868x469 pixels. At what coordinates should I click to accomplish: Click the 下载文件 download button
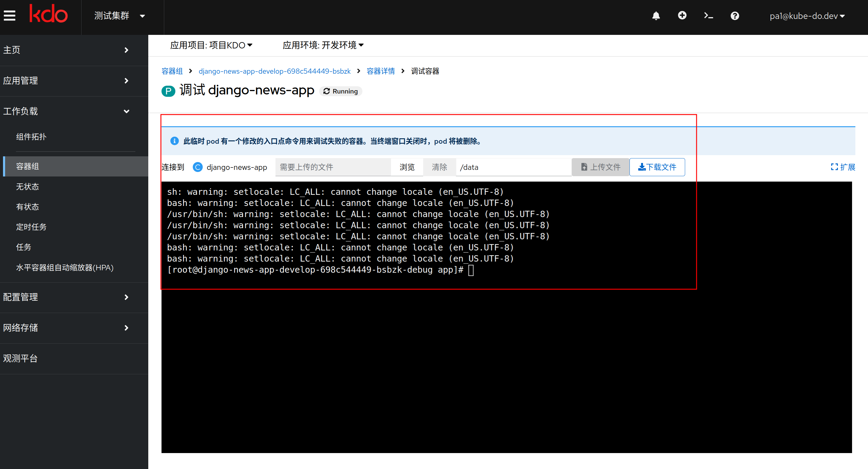click(x=657, y=167)
